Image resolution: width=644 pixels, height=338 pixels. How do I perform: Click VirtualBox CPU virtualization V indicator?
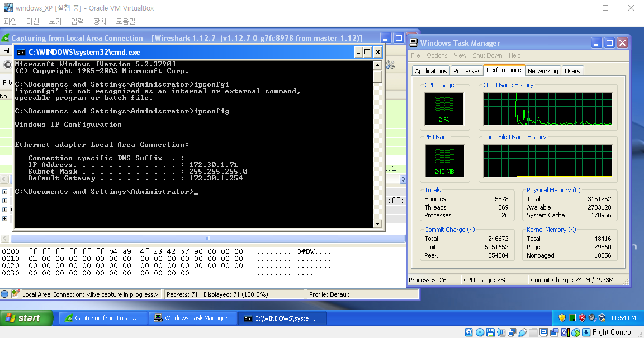(x=565, y=332)
